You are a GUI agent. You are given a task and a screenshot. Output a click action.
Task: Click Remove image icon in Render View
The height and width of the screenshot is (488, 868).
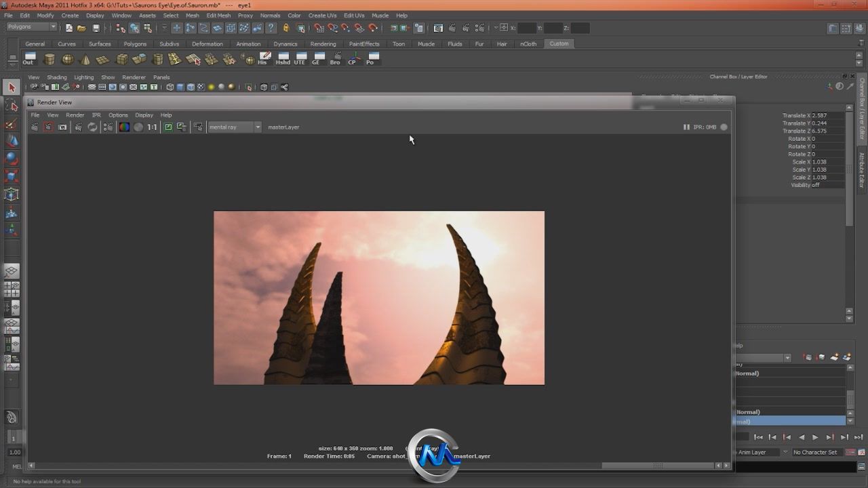click(182, 127)
